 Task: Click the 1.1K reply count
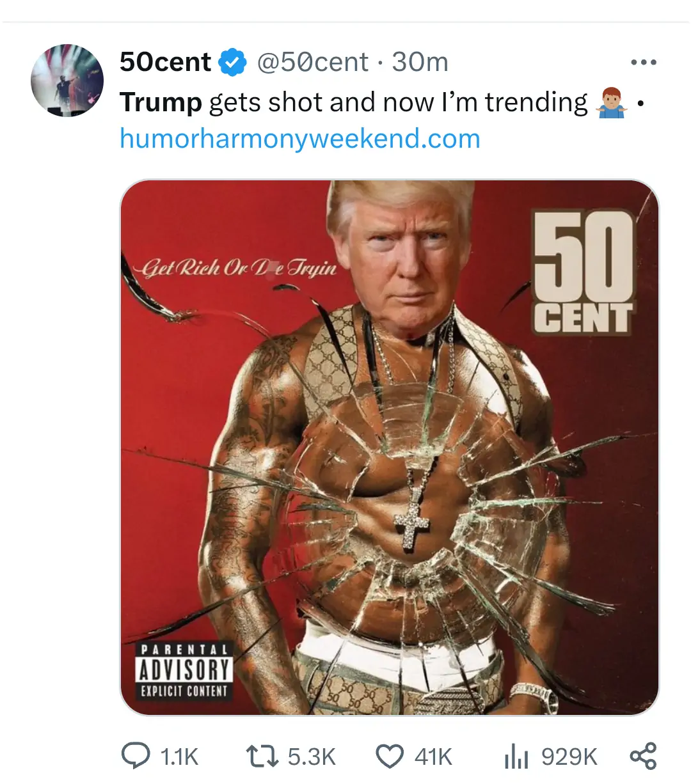coord(179,757)
